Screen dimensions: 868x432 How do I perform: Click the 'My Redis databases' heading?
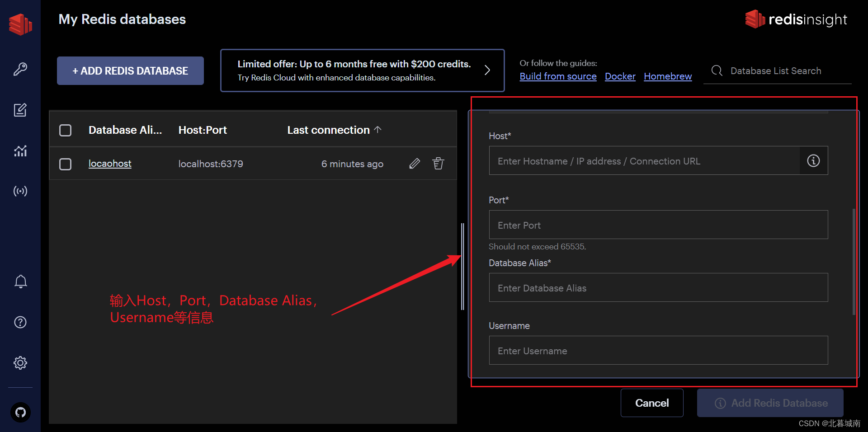click(x=122, y=19)
